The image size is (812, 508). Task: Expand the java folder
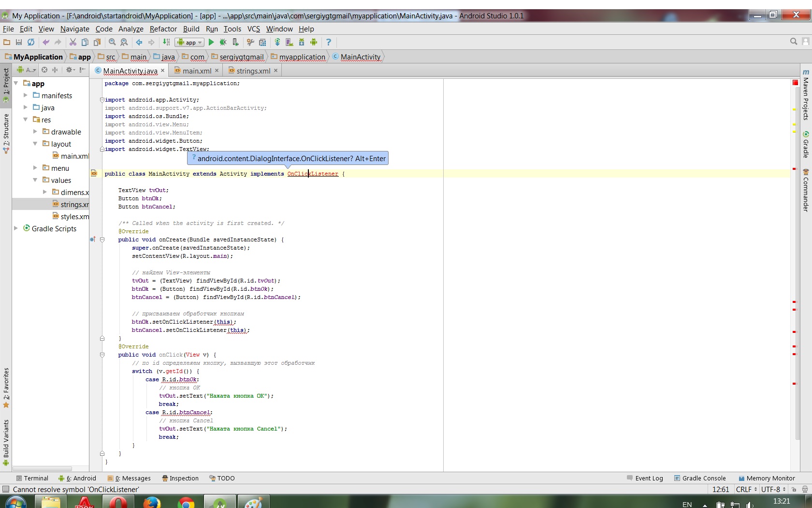(26, 107)
